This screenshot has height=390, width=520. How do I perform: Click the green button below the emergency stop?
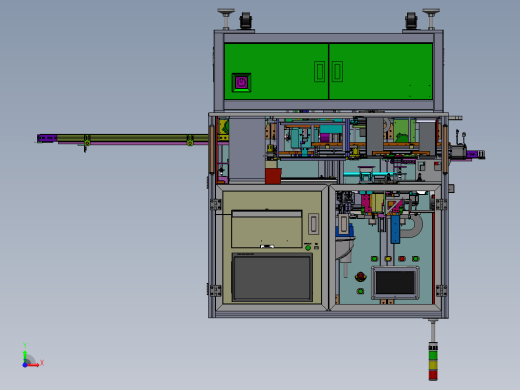coord(360,291)
